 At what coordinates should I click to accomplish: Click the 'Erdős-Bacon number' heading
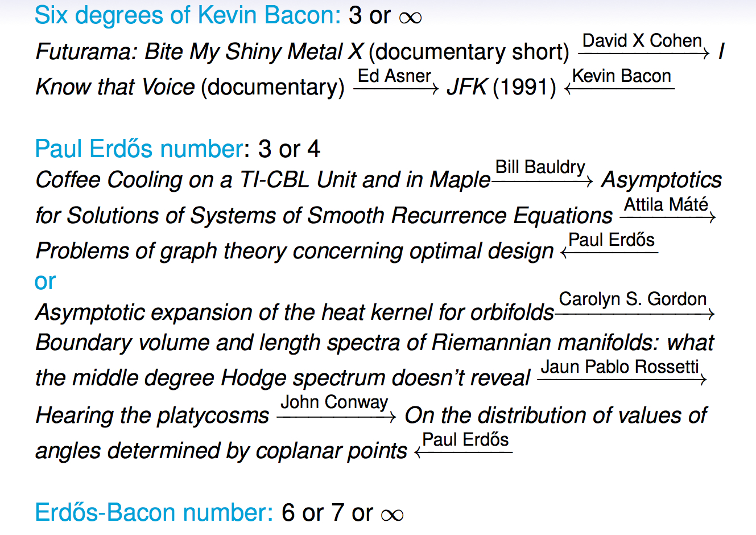pyautogui.click(x=154, y=512)
